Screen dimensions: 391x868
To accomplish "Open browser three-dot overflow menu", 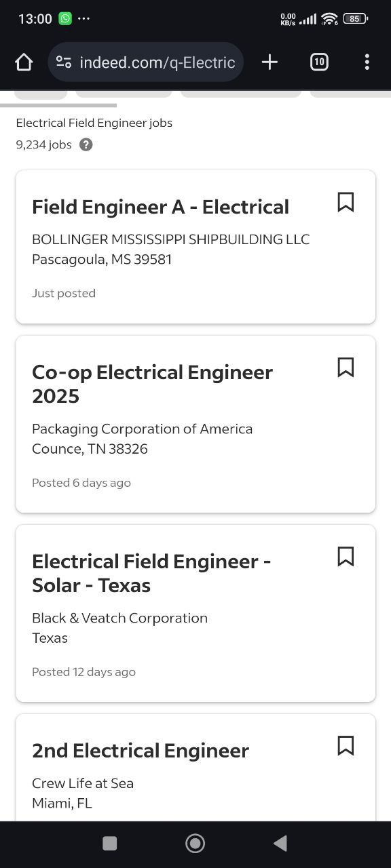I will 367,62.
